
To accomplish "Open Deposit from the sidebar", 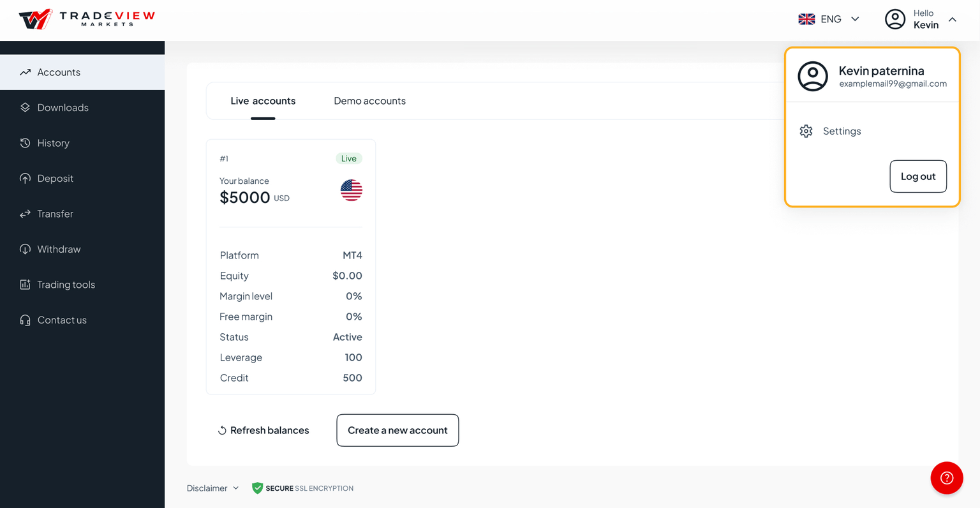I will click(x=56, y=179).
